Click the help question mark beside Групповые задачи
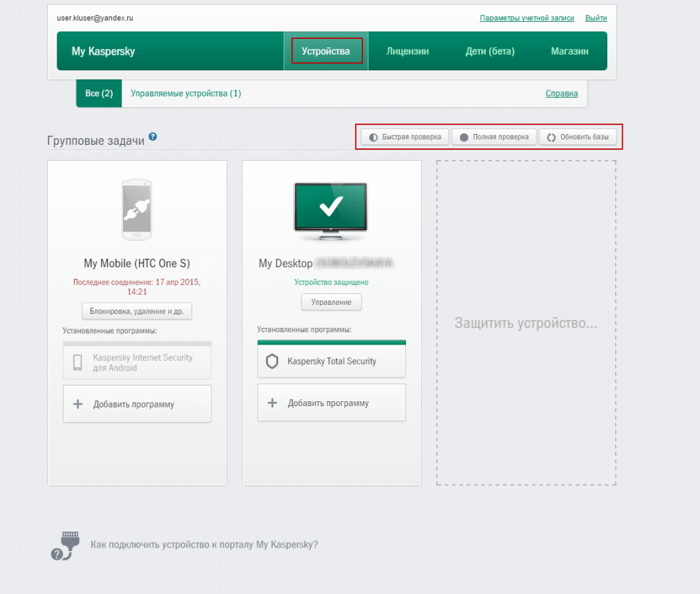 [153, 137]
